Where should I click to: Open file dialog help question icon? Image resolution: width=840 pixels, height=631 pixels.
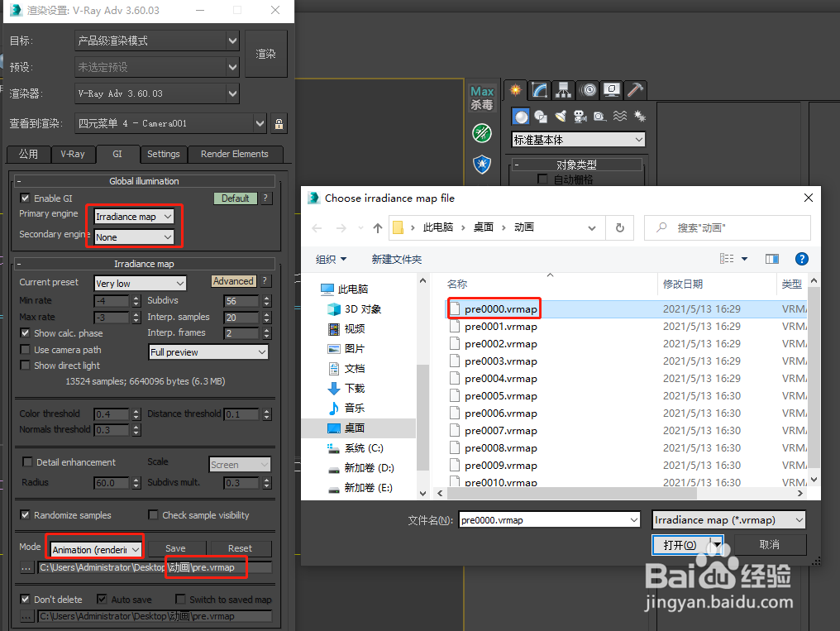click(801, 259)
